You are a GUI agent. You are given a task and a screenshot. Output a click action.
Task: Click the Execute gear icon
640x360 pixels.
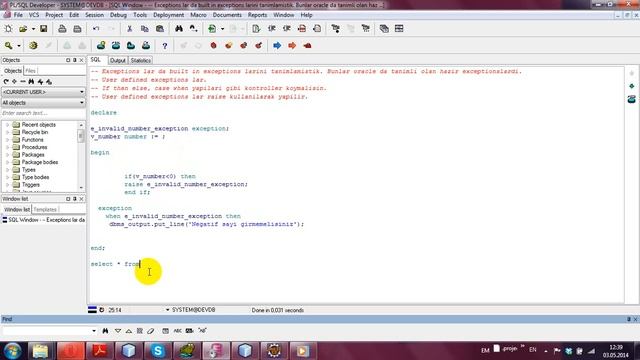click(33, 45)
